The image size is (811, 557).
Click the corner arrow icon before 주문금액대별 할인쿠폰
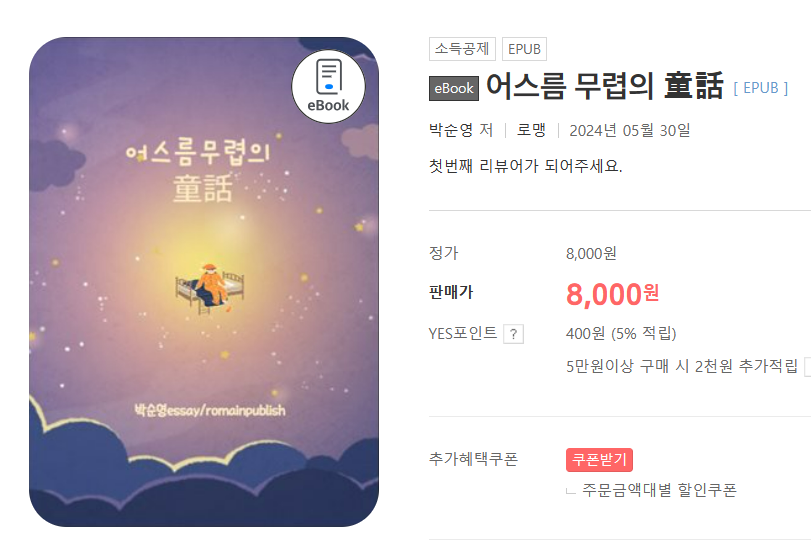570,491
